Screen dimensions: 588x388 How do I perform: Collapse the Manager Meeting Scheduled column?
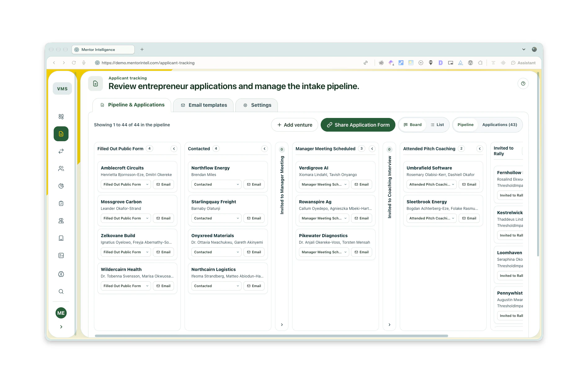coord(372,149)
